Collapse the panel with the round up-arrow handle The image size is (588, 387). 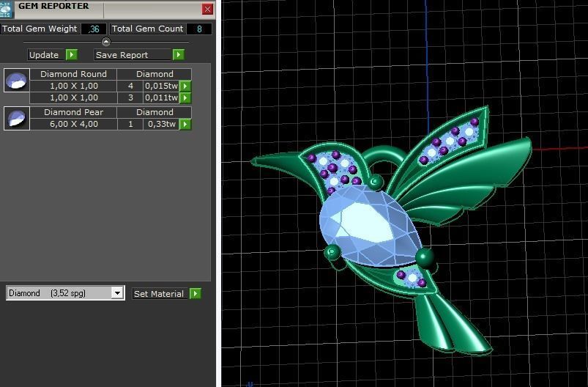pos(106,43)
